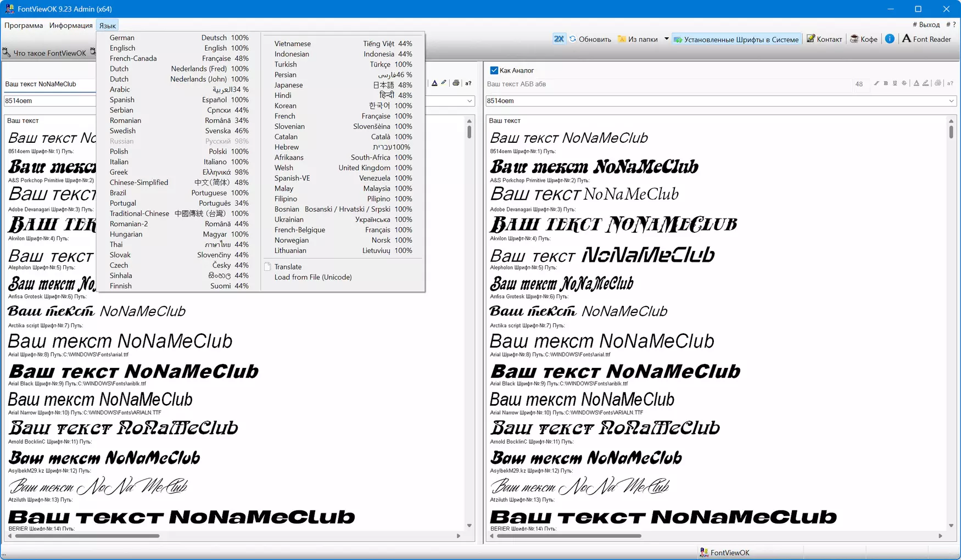Click the background color pencil in left panel
Viewport: 961px width, 560px height.
click(x=444, y=83)
